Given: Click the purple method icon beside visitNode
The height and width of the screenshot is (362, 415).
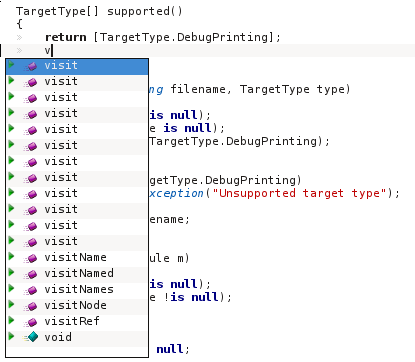Looking at the screenshot, I should point(31,306).
